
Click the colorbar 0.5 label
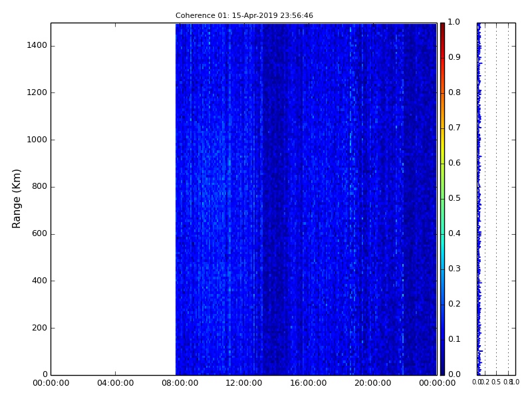pyautogui.click(x=454, y=198)
